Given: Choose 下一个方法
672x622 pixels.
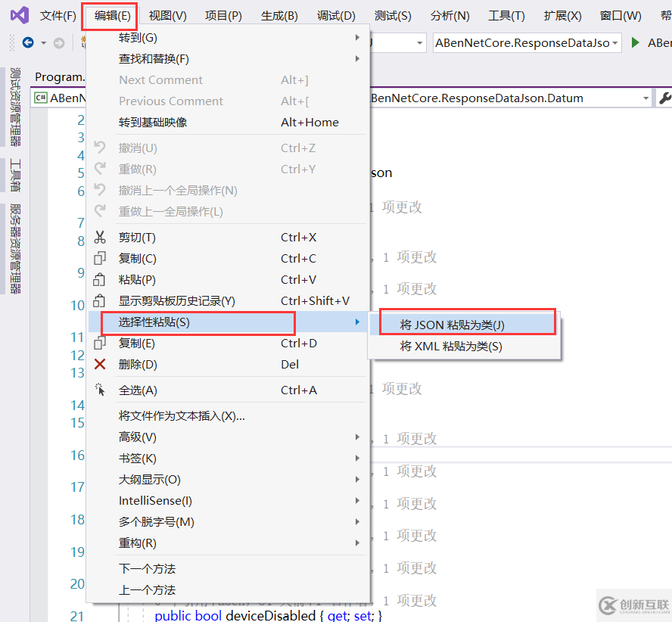Looking at the screenshot, I should 228,568.
